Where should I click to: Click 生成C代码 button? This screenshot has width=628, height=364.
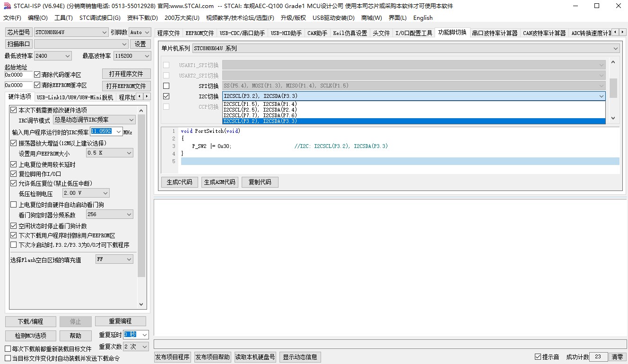[180, 182]
